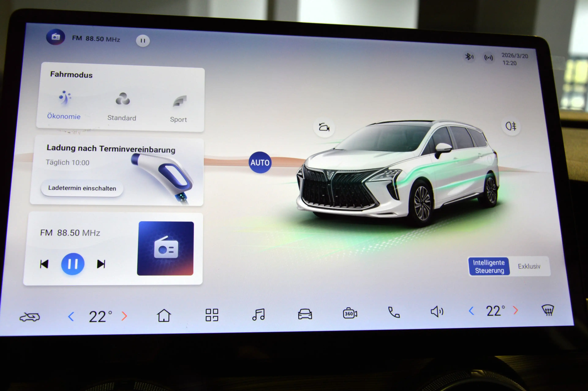The width and height of the screenshot is (588, 391).
Task: Increase left temperature with red arrow
Action: (124, 316)
